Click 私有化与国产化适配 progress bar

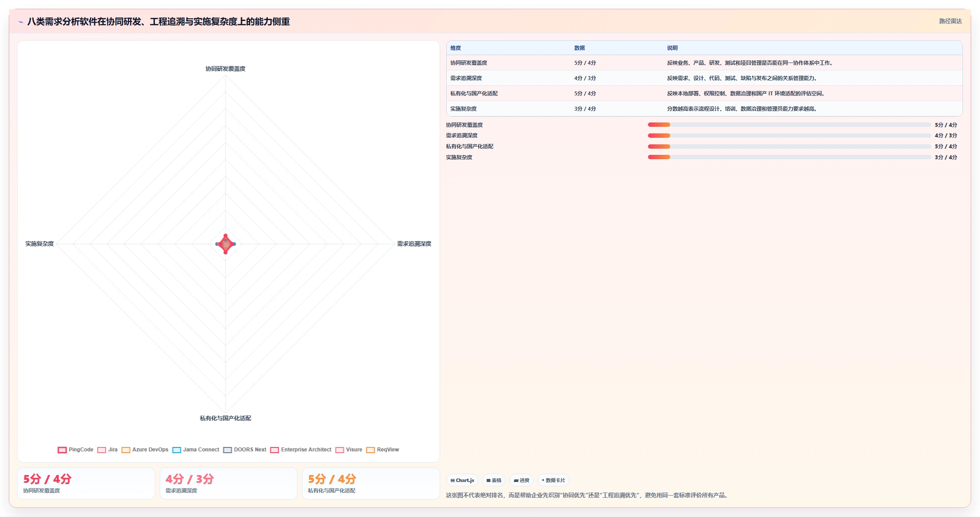click(789, 147)
